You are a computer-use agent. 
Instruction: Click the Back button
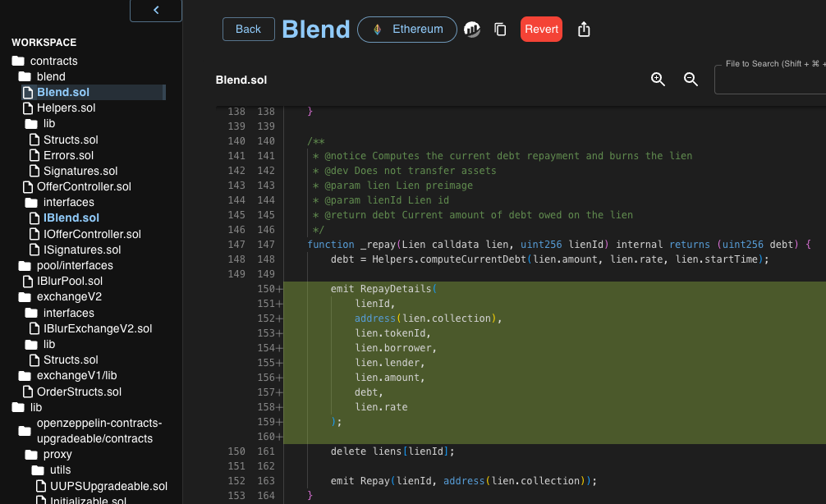[248, 30]
